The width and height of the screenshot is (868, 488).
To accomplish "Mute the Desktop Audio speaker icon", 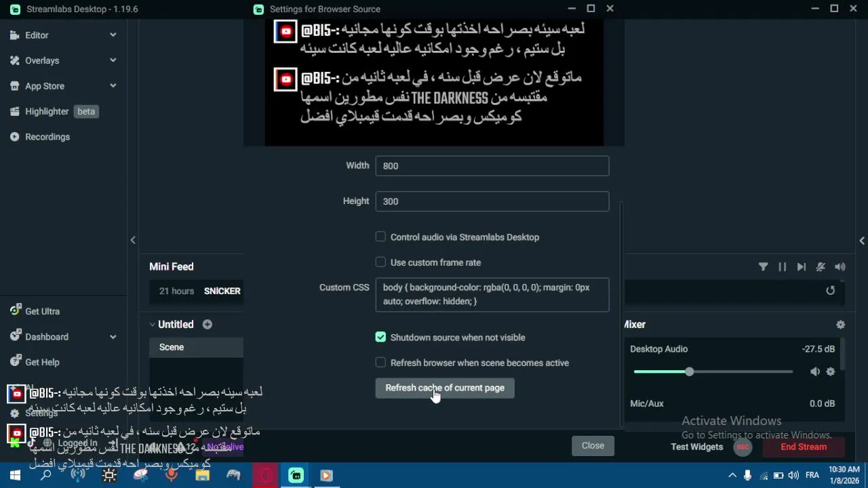I will pos(814,371).
